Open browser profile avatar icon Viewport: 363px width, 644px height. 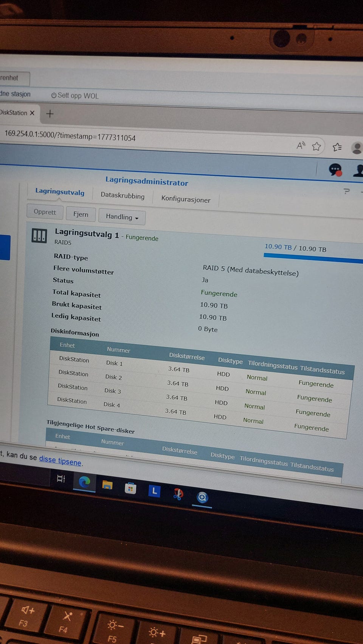pos(357,148)
